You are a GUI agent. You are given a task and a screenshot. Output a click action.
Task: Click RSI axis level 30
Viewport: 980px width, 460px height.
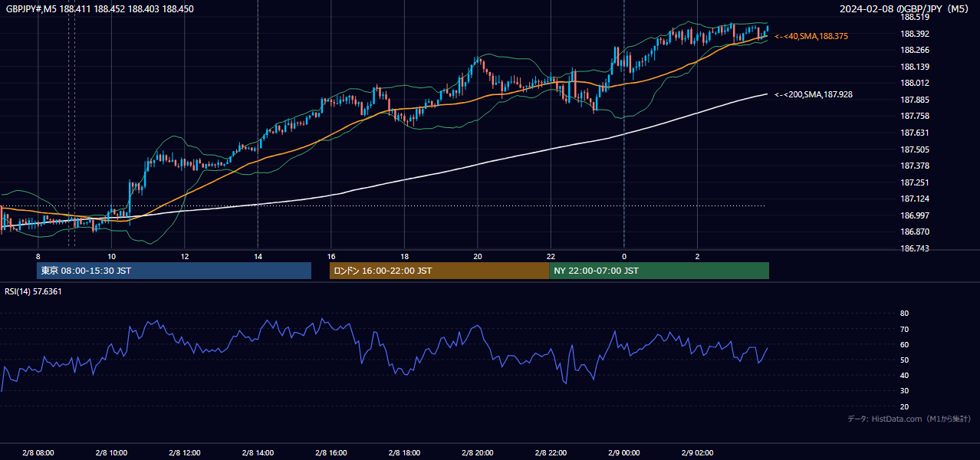904,391
